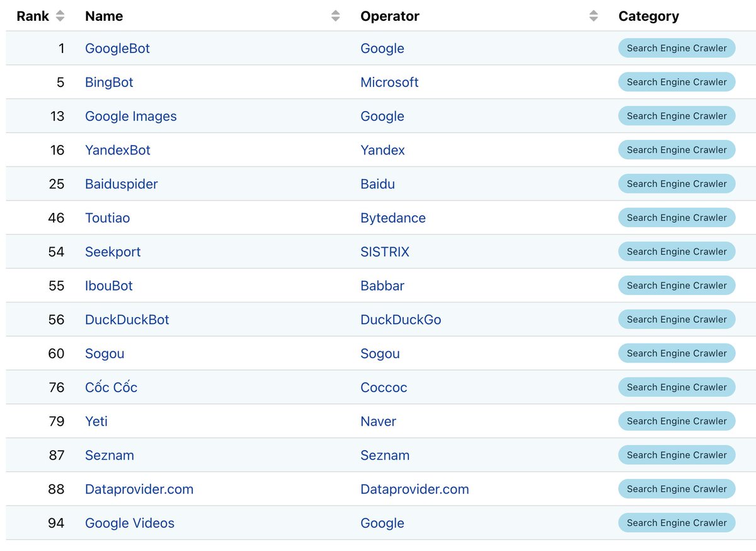
Task: Click Search Engine Crawler badge for YandexBot
Action: coord(677,150)
